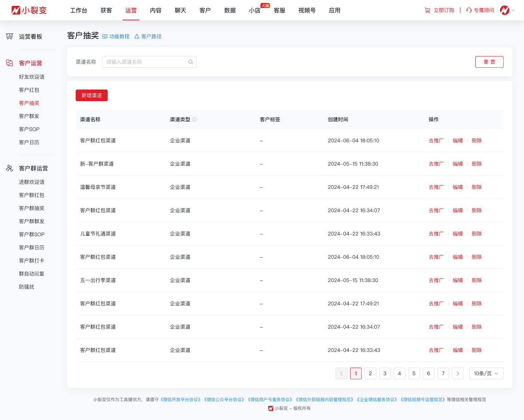Open 客户红包 in sidebar
Screen dimensions: 524x420
(x=29, y=90)
